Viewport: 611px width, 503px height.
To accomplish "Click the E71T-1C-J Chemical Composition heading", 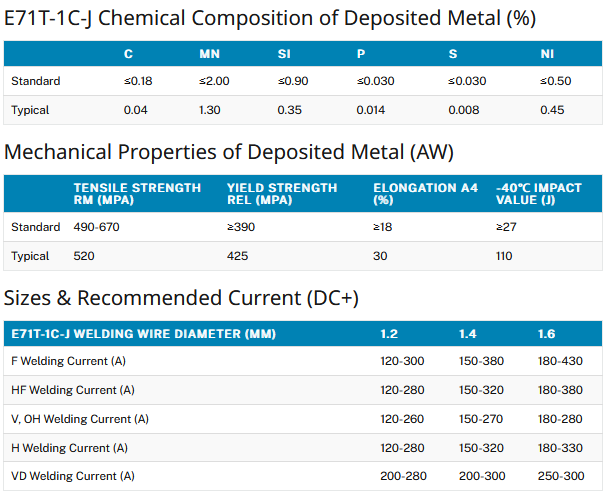I will coord(270,18).
